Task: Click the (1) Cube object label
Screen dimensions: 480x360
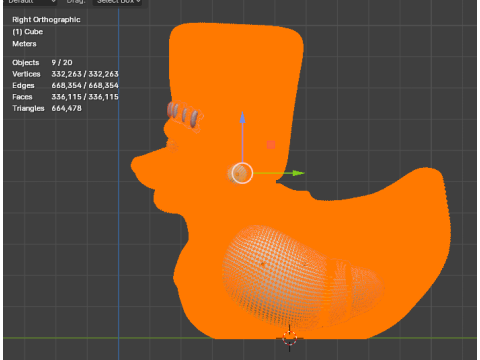Action: tap(28, 32)
